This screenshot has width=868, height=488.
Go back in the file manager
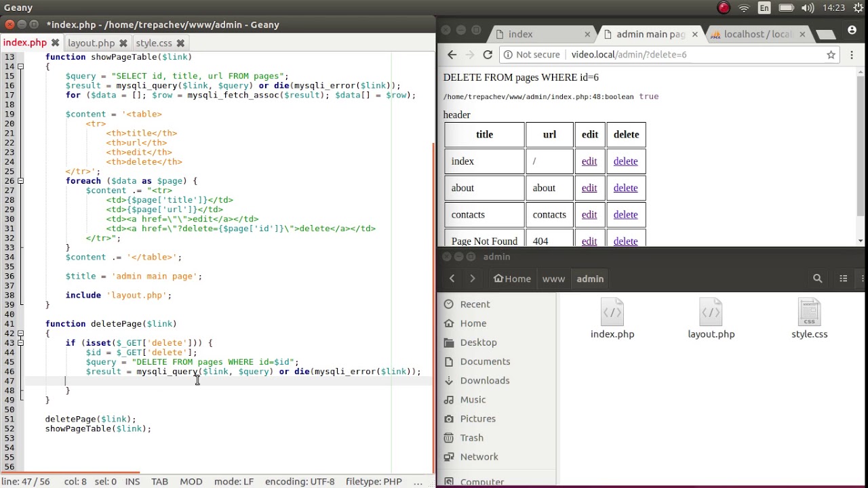(452, 279)
